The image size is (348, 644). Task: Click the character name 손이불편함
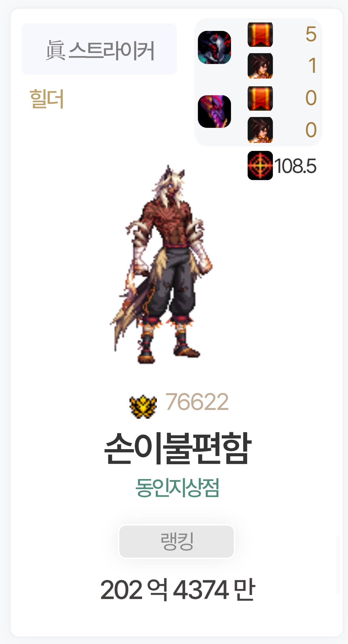(177, 448)
